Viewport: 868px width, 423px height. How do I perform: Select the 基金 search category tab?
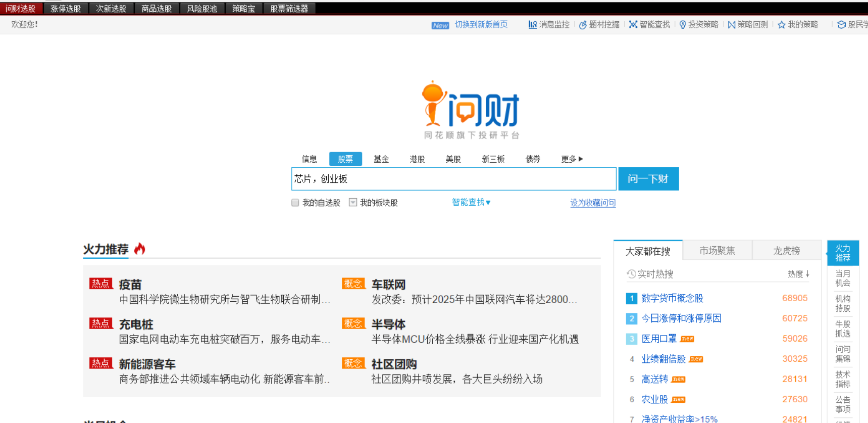pos(381,159)
